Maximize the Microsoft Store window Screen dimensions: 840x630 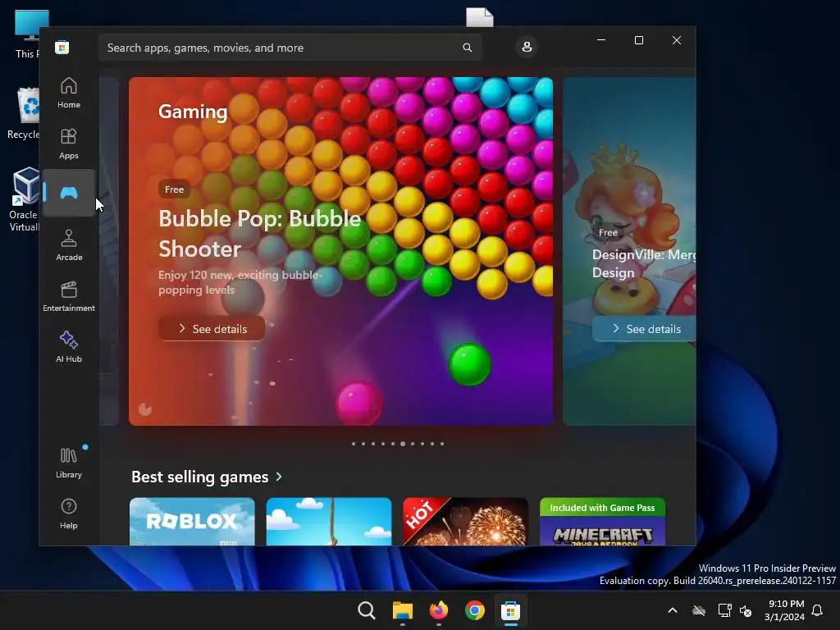pos(638,40)
